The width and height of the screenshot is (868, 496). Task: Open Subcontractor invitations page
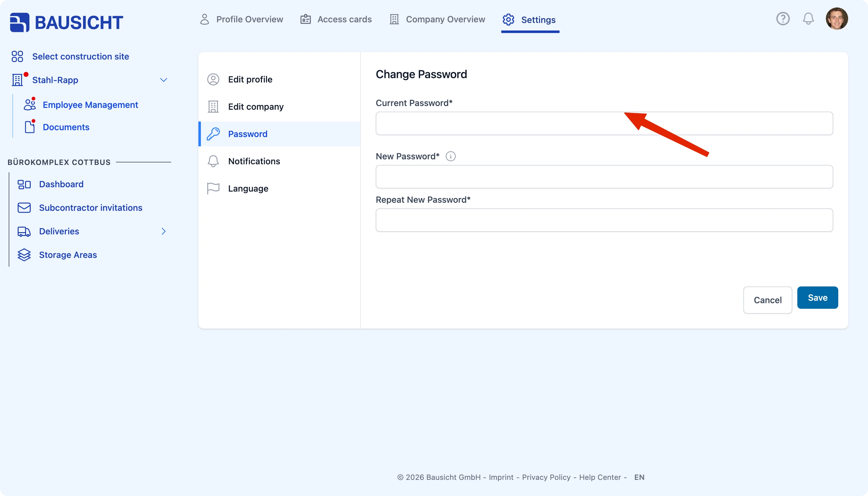91,208
